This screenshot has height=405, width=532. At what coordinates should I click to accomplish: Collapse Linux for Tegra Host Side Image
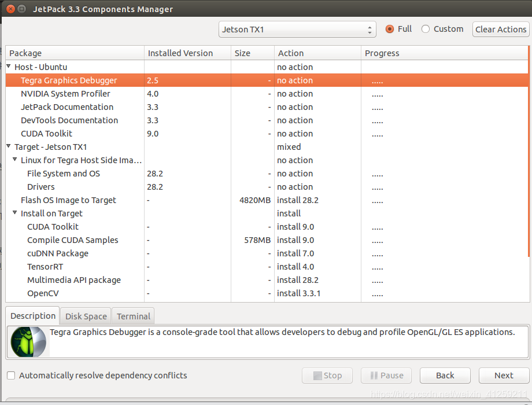pos(15,159)
